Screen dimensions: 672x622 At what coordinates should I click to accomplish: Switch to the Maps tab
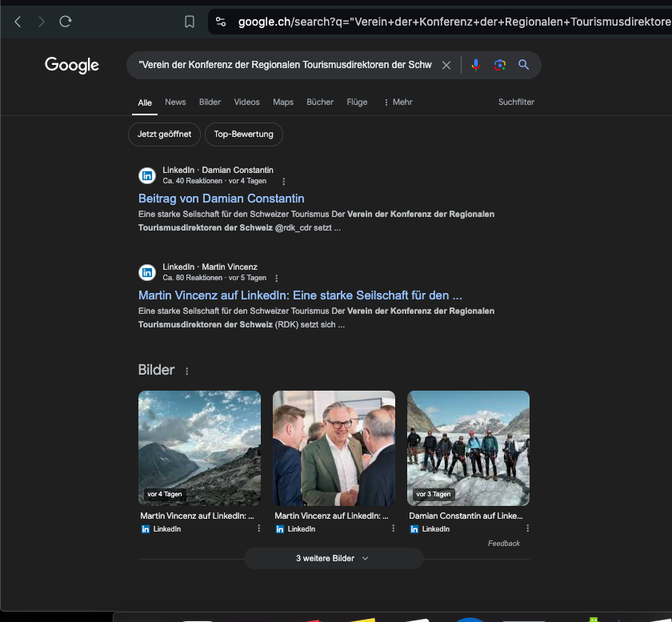pos(283,102)
